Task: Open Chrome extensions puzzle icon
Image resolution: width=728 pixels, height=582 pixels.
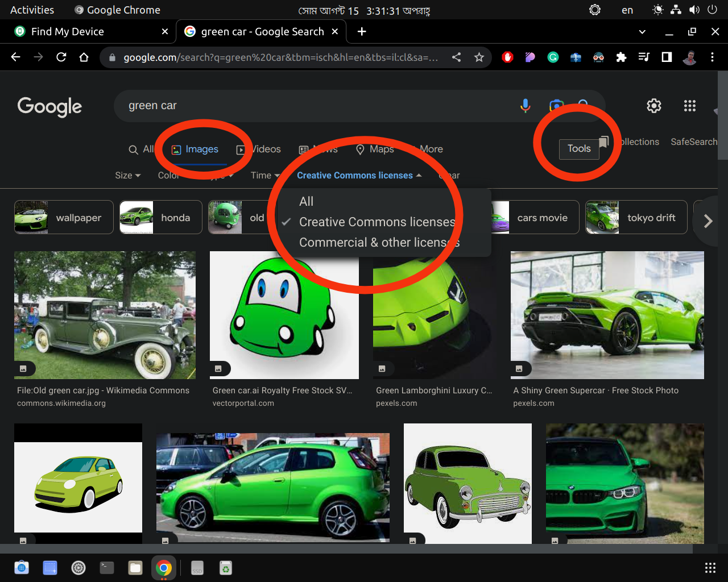Action: pyautogui.click(x=621, y=57)
